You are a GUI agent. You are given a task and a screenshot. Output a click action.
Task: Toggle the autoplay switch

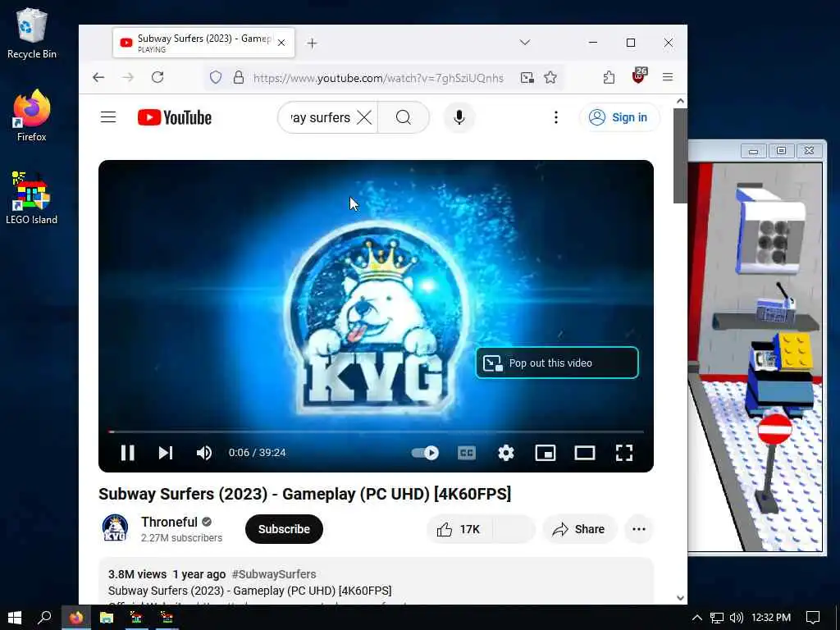(x=426, y=453)
